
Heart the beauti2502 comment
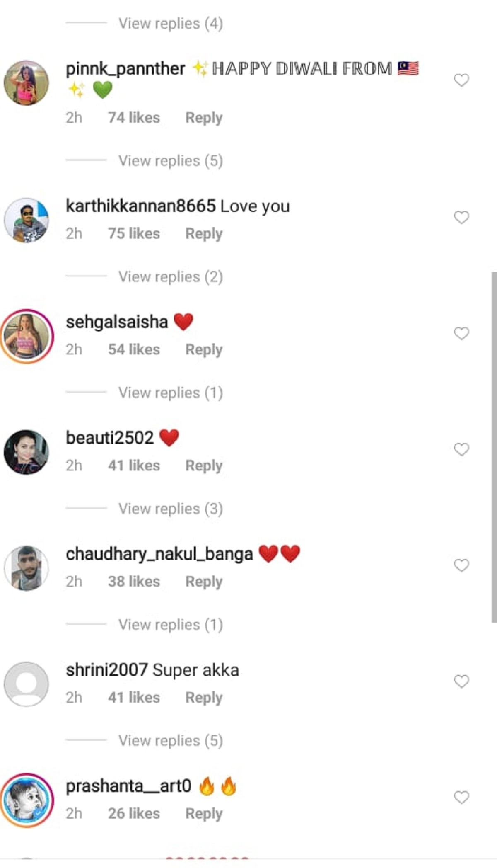[x=461, y=449]
